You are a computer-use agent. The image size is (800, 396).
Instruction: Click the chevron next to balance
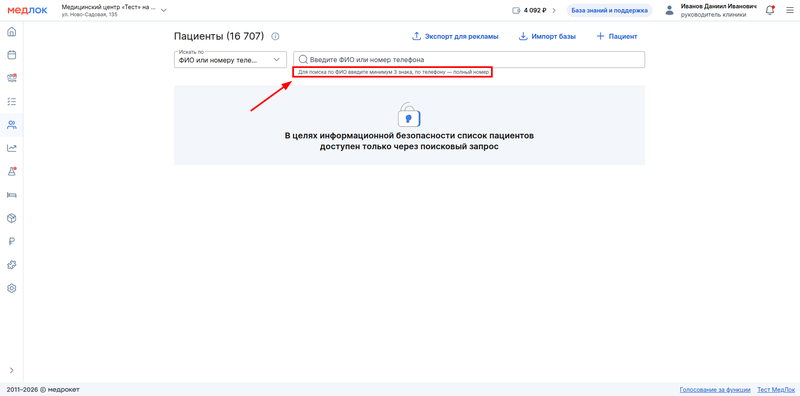(554, 10)
